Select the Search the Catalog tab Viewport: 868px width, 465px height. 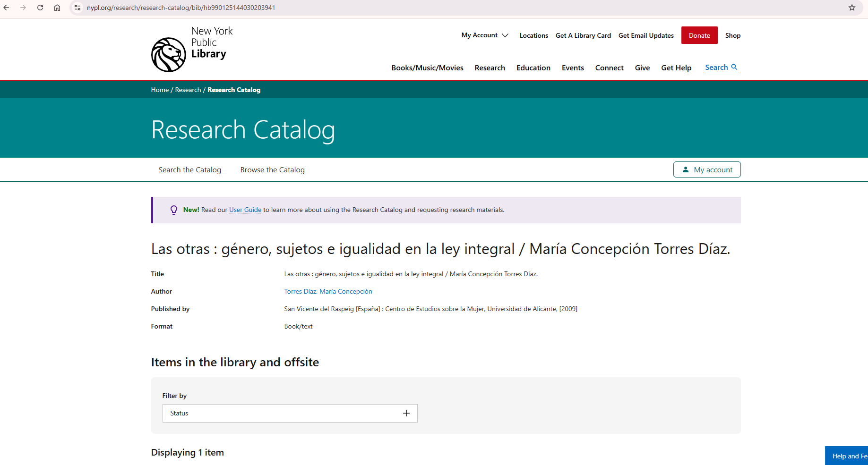(x=189, y=170)
